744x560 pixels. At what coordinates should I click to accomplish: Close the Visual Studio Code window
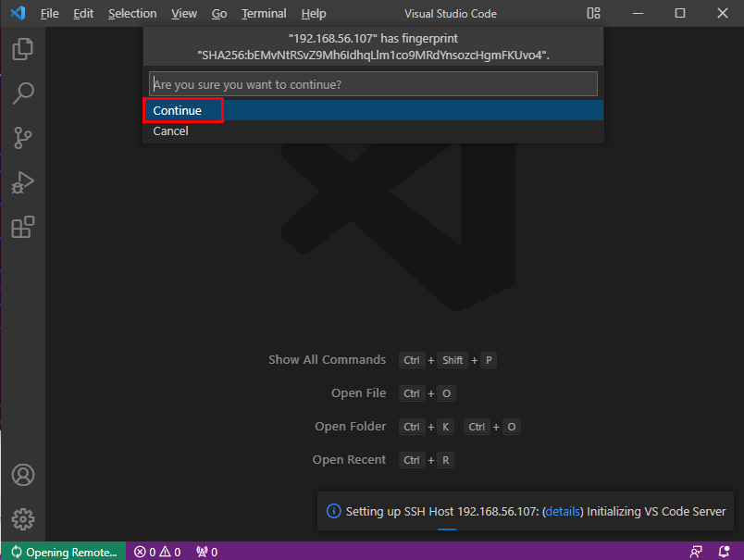pos(722,13)
